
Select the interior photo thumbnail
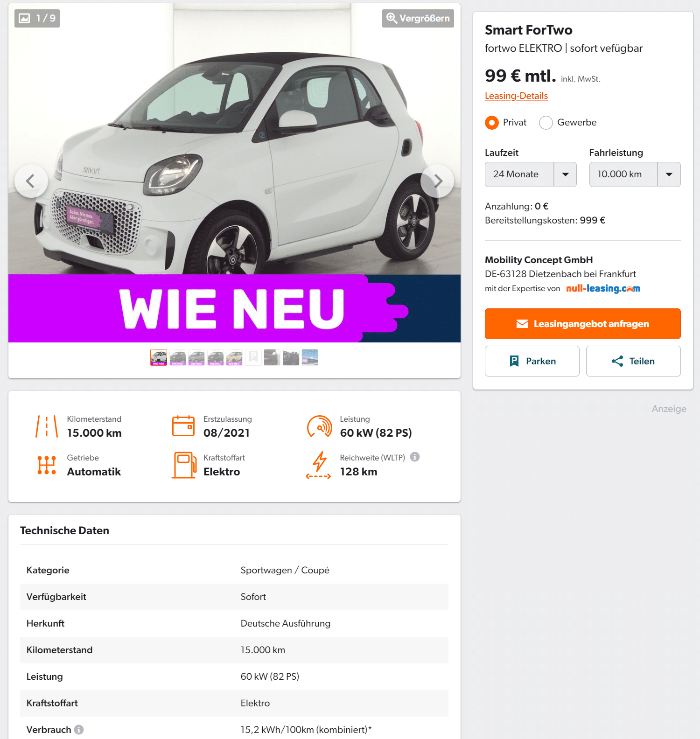tap(291, 357)
